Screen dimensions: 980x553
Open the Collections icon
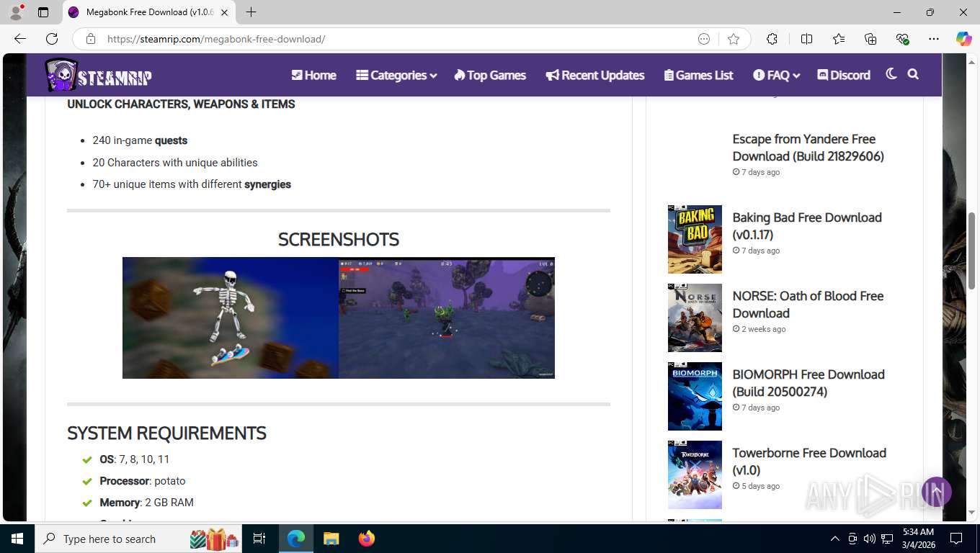[x=870, y=39]
